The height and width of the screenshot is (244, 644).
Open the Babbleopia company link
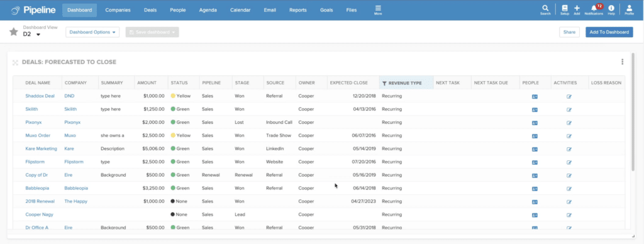(x=77, y=188)
